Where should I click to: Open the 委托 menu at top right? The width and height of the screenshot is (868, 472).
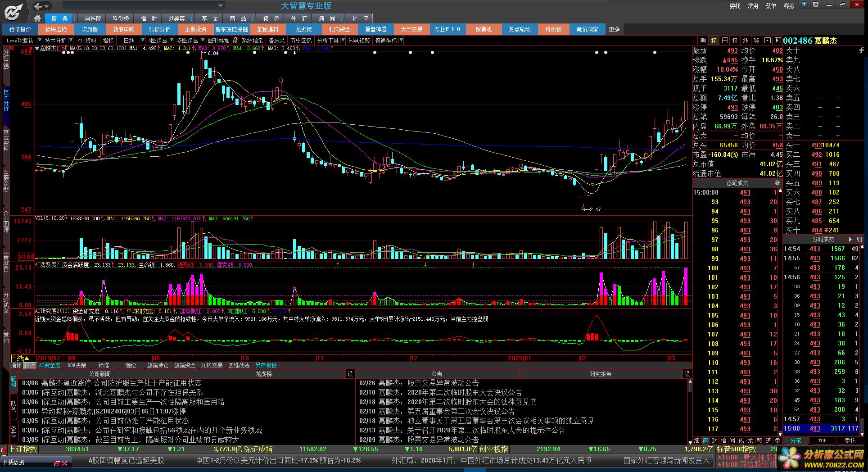pyautogui.click(x=735, y=6)
